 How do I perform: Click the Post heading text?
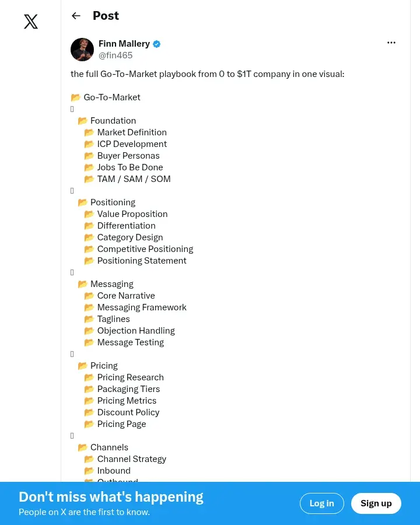[x=106, y=16]
